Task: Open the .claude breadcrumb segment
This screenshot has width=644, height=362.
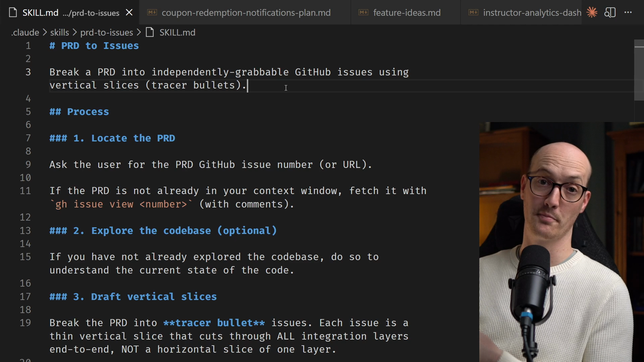Action: [x=25, y=32]
